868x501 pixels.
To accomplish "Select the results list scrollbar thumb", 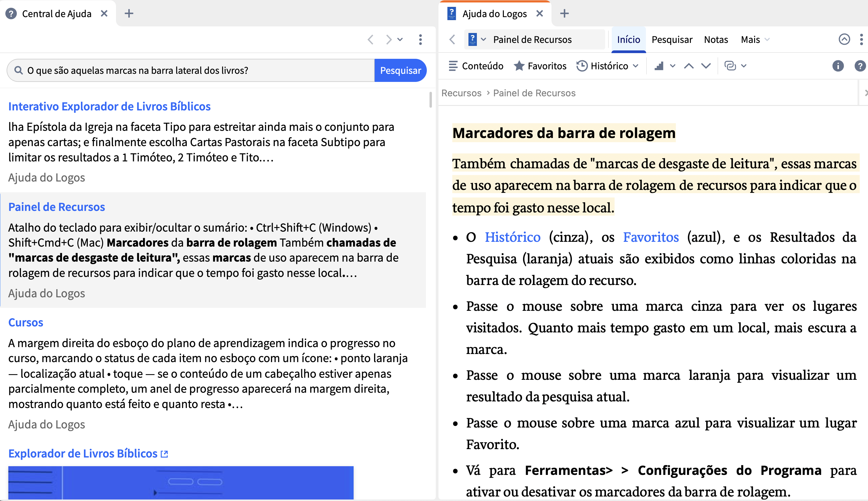I will [430, 100].
